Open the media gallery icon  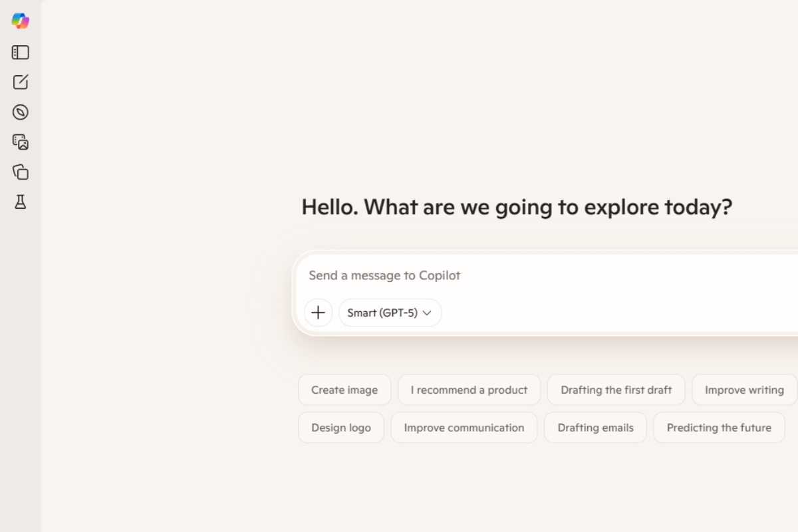click(21, 142)
